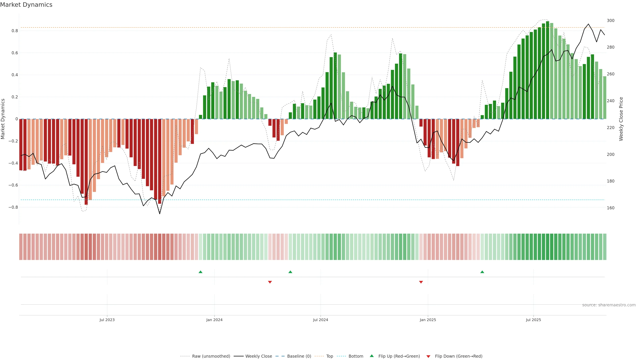This screenshot has height=362, width=644.
Task: Click the Market Dynamics chart title
Action: click(26, 5)
